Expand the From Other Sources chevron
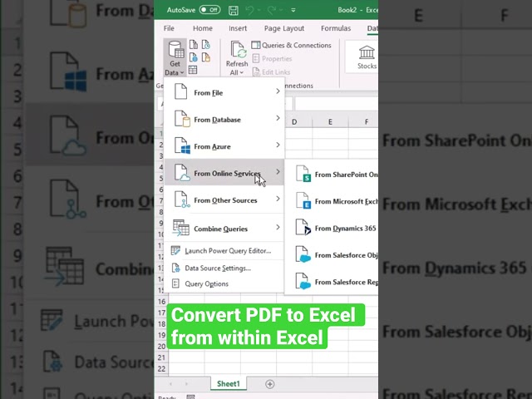This screenshot has width=532, height=399. pyautogui.click(x=278, y=199)
